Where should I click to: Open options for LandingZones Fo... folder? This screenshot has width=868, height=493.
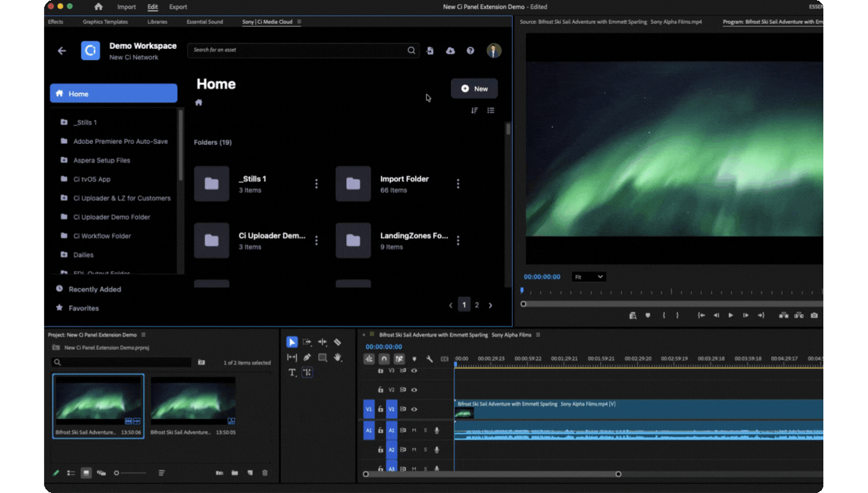pyautogui.click(x=458, y=240)
